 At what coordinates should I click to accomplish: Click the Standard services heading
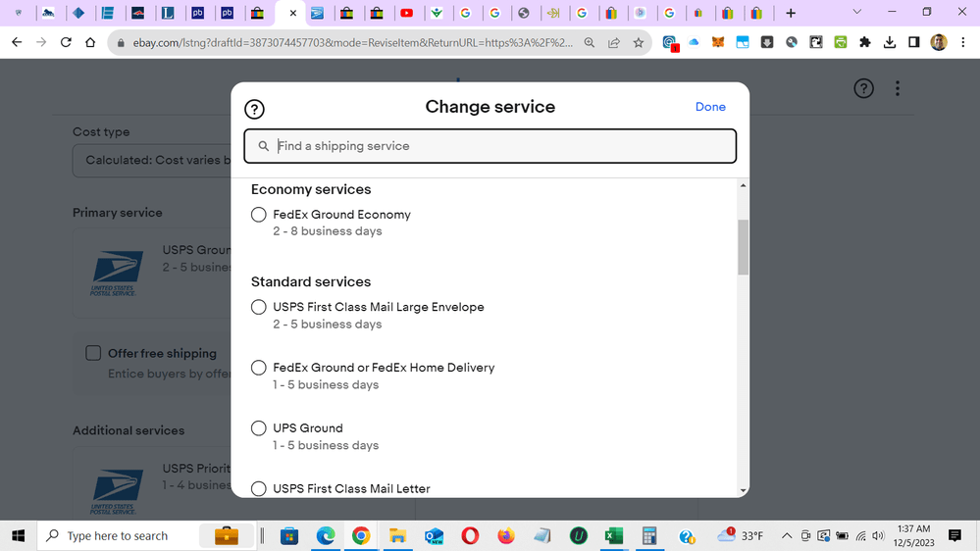coord(311,281)
